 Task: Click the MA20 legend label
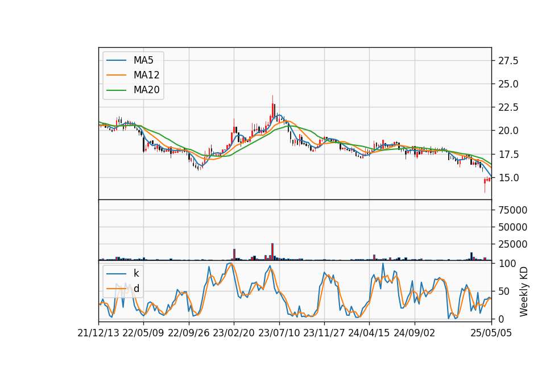(146, 90)
